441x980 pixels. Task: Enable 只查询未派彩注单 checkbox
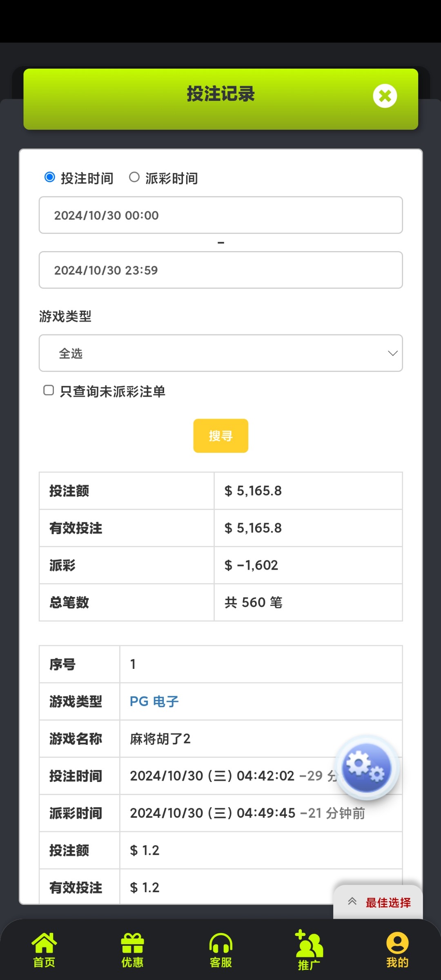click(x=49, y=390)
